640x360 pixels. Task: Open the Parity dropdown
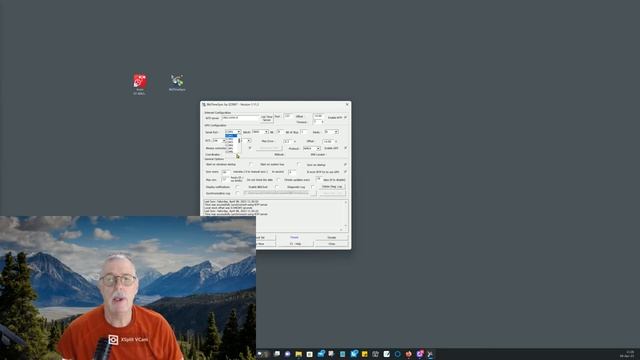pyautogui.click(x=331, y=132)
